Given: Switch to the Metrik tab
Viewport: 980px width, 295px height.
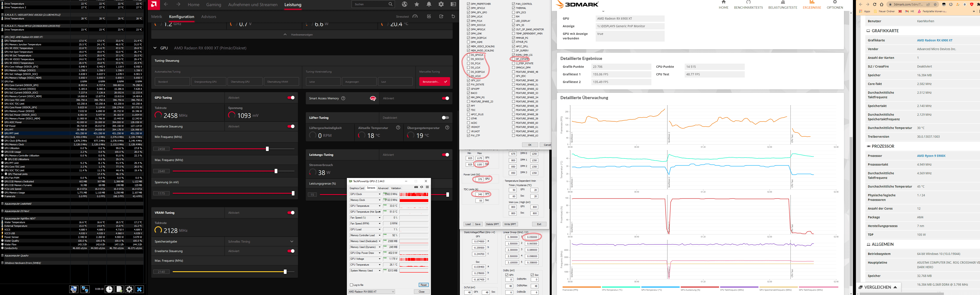Looking at the screenshot, I should point(156,17).
